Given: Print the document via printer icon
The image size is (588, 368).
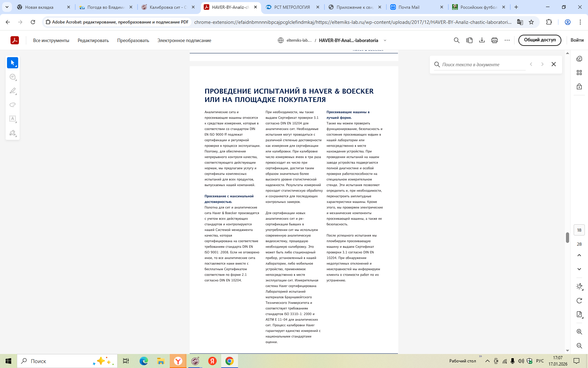Looking at the screenshot, I should [x=495, y=40].
